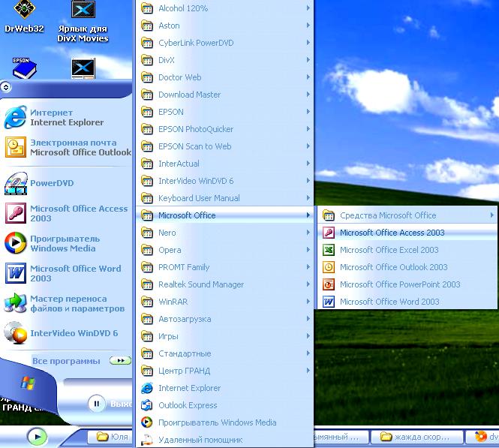This screenshot has width=499, height=448.
Task: Open жажда скор... taskbar button
Action: point(417,437)
